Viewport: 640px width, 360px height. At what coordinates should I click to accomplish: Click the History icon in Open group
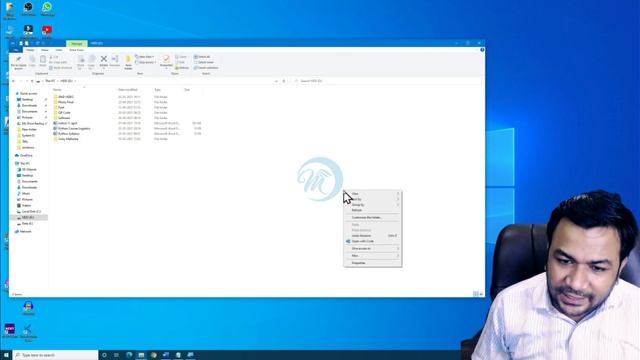click(x=182, y=68)
